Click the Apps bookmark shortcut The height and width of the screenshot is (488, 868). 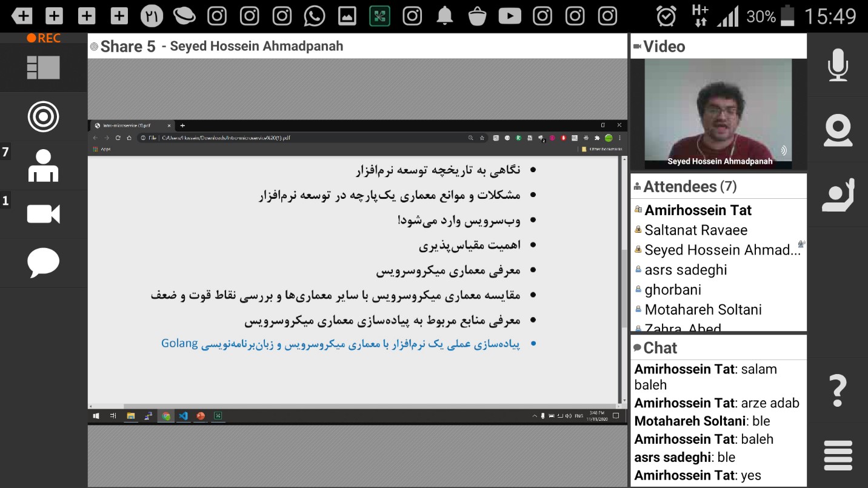[x=102, y=149]
